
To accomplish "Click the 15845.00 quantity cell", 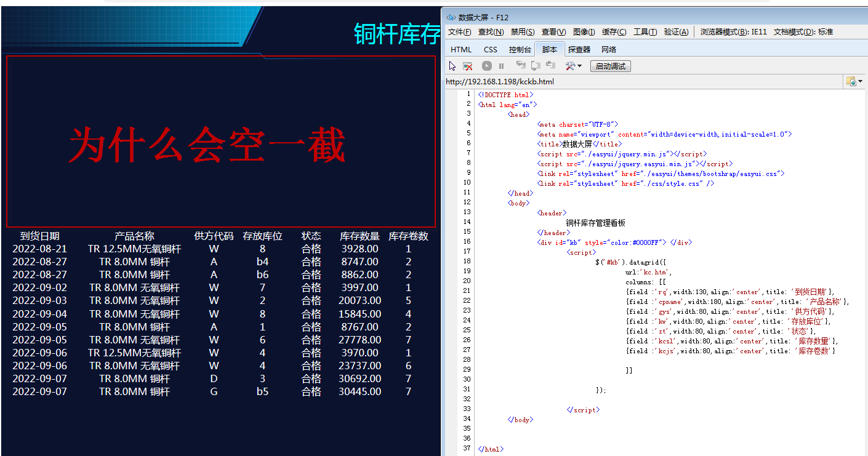I will coord(360,314).
